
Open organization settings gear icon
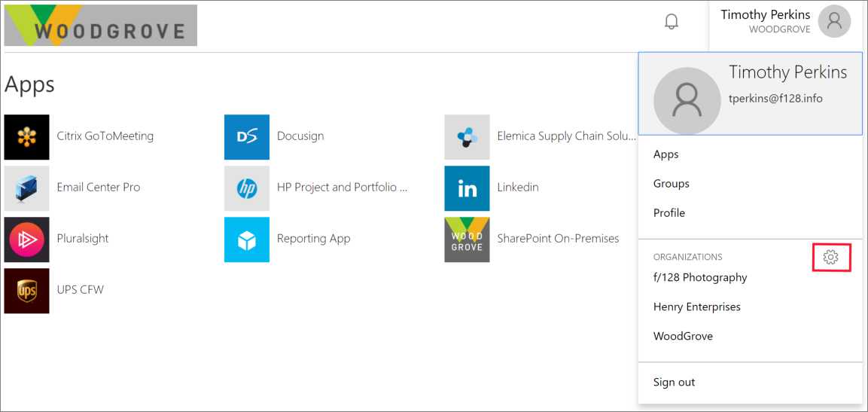tap(831, 258)
